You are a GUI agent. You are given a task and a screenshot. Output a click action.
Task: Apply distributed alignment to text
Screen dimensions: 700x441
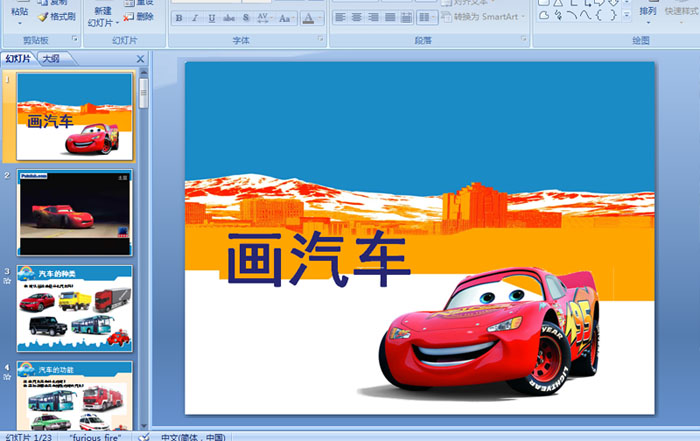coord(406,17)
